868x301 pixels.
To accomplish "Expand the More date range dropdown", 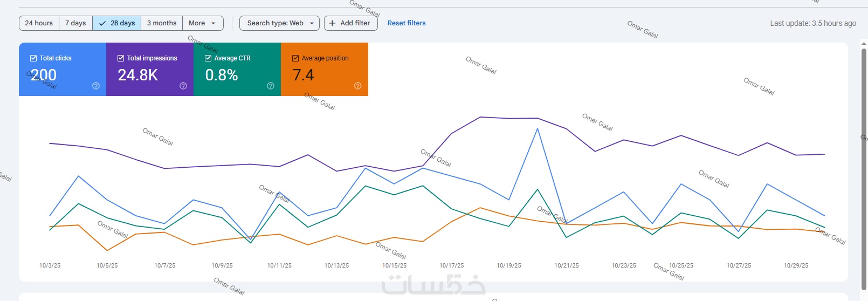I will (203, 23).
